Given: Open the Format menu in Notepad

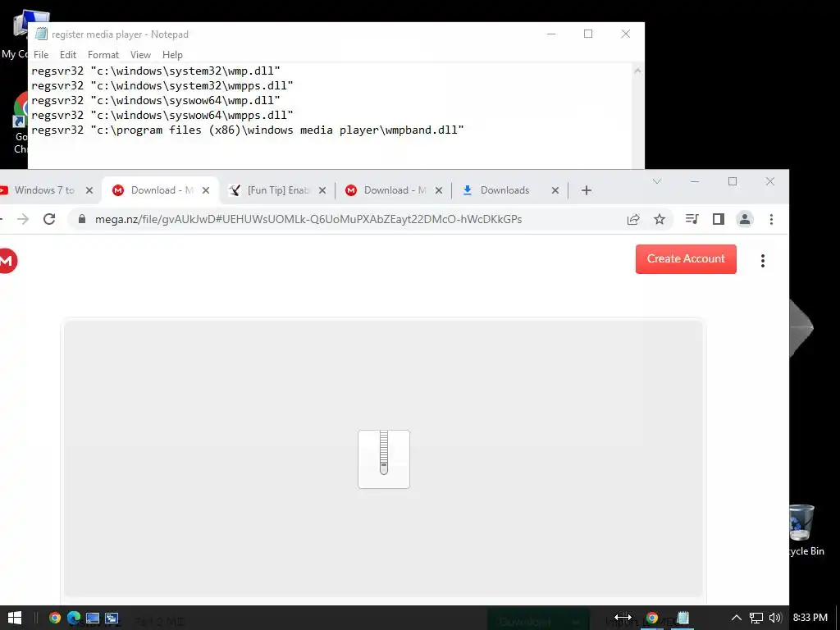Looking at the screenshot, I should [x=103, y=55].
